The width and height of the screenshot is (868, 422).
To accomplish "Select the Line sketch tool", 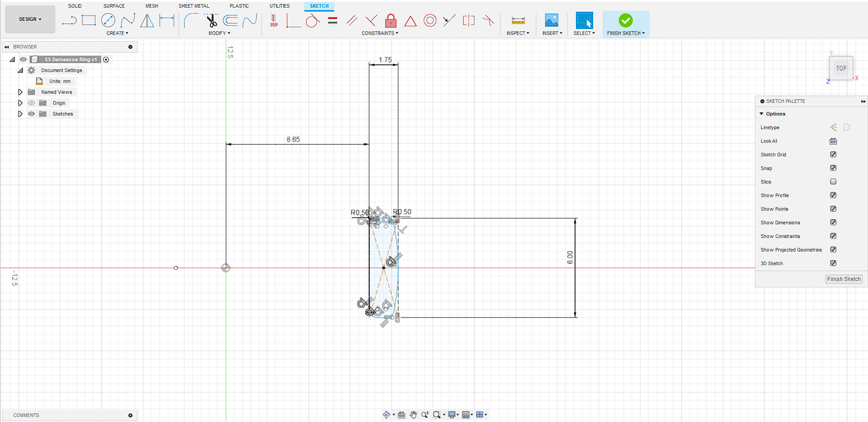I will [x=69, y=21].
